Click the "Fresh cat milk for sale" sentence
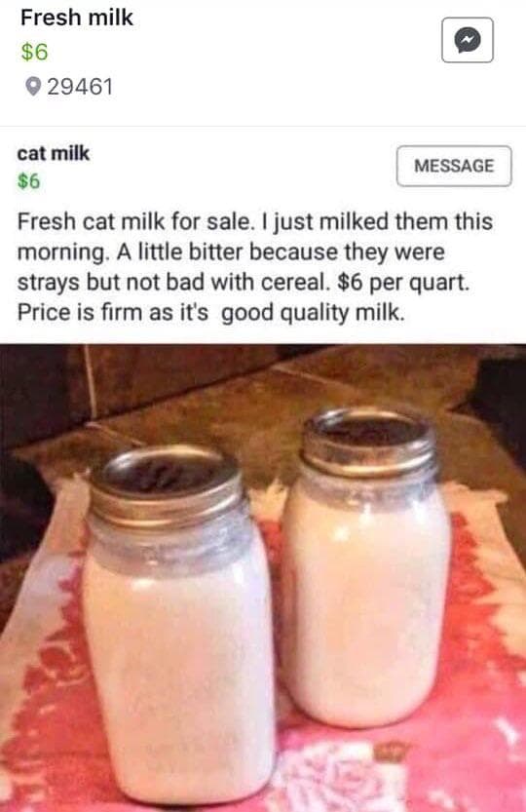 click(136, 221)
